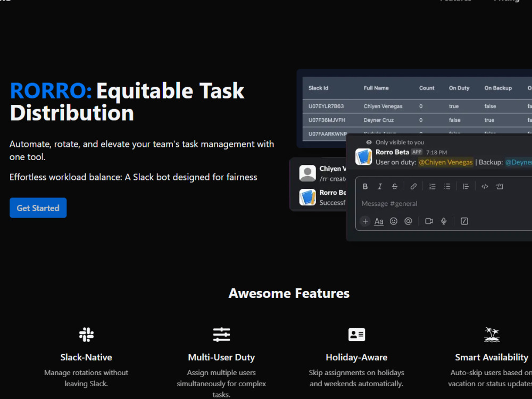Screen dimensions: 532x399
Task: Open attachments with the plus icon
Action: [365, 221]
